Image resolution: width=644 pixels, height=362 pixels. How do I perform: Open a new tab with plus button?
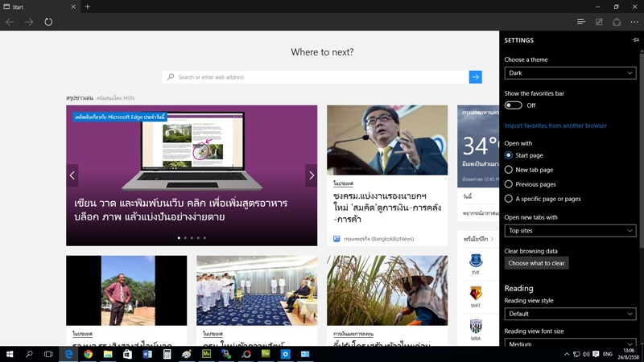88,6
